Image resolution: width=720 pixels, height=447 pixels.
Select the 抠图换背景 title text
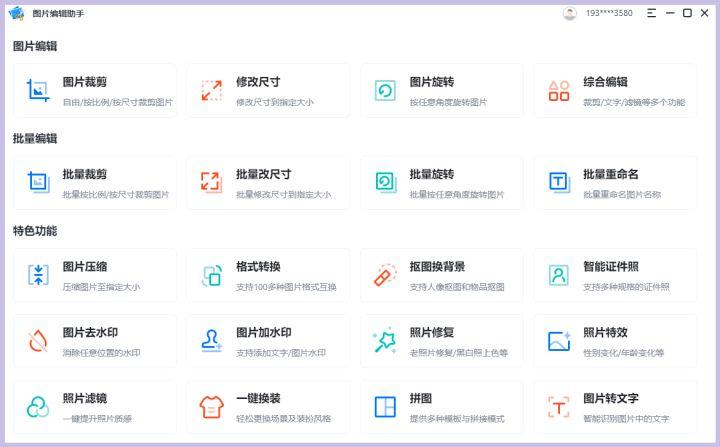[437, 266]
